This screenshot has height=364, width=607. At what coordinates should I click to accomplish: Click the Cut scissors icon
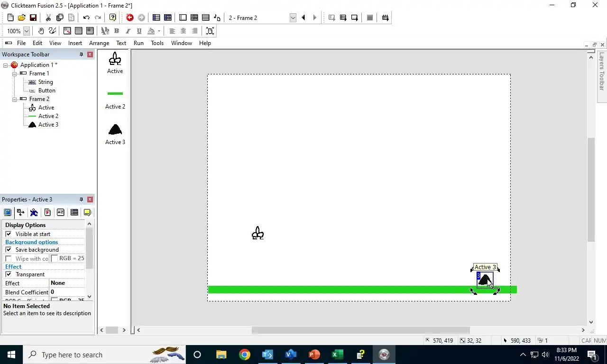pos(48,18)
